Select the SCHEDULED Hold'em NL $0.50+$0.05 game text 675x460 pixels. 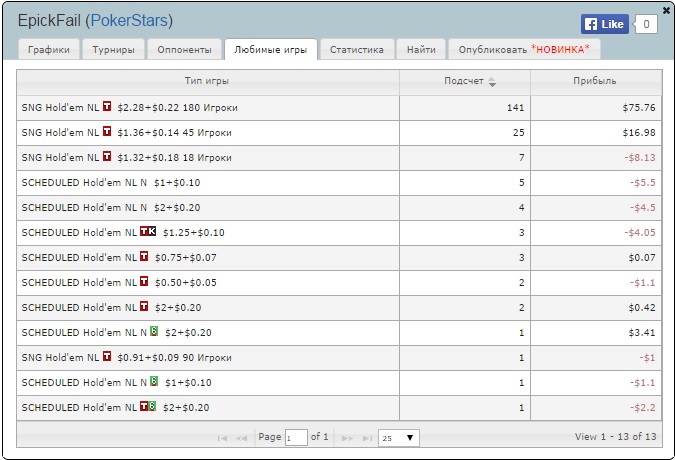click(119, 282)
